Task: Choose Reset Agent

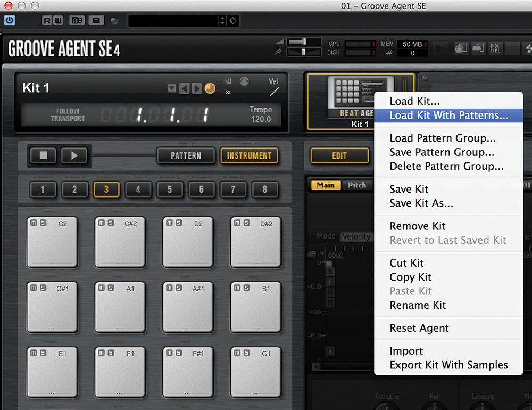Action: pyautogui.click(x=448, y=328)
